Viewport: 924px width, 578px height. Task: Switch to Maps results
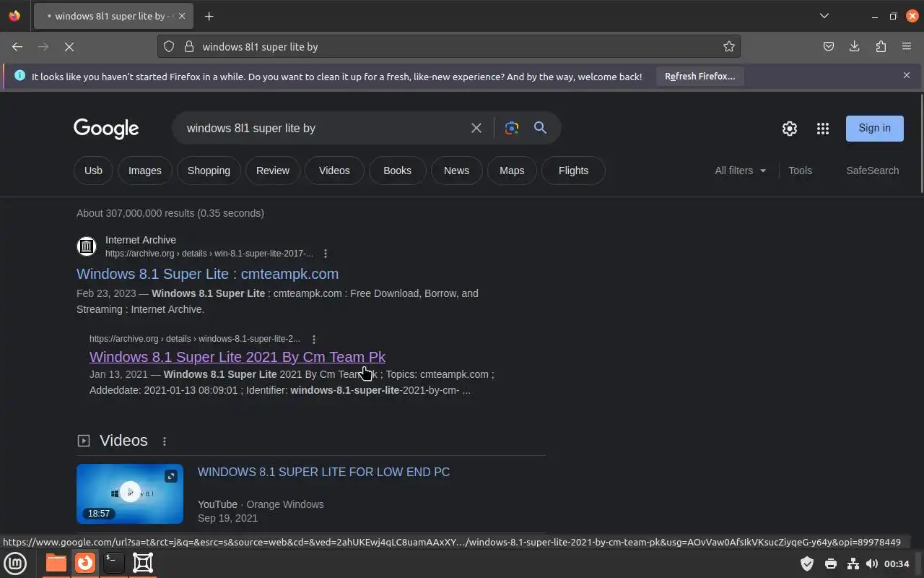(512, 171)
